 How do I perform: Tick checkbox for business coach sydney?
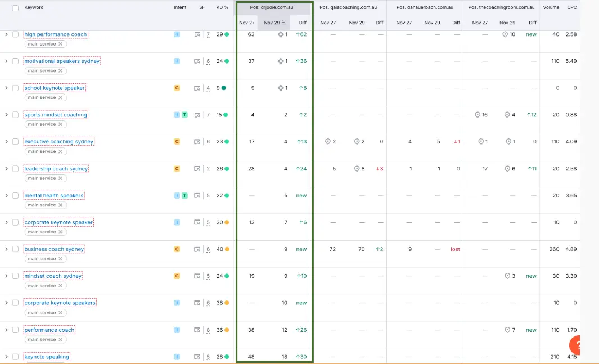coord(15,249)
